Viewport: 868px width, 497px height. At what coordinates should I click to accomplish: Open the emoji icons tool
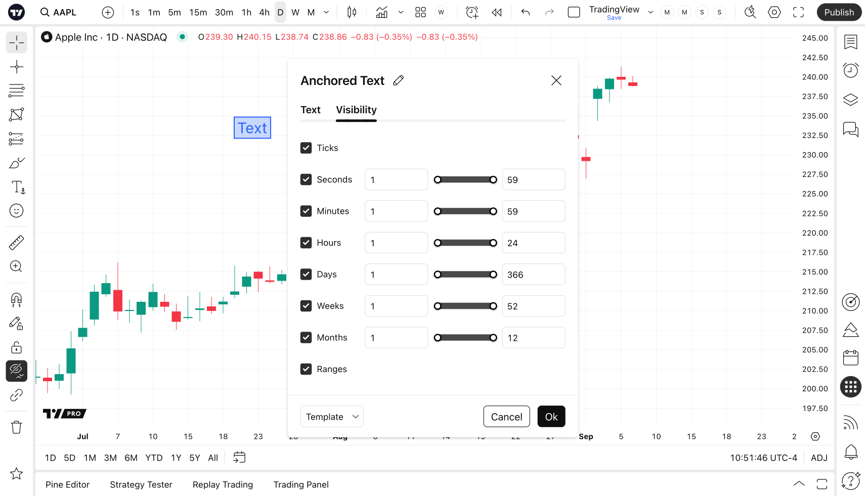click(17, 211)
